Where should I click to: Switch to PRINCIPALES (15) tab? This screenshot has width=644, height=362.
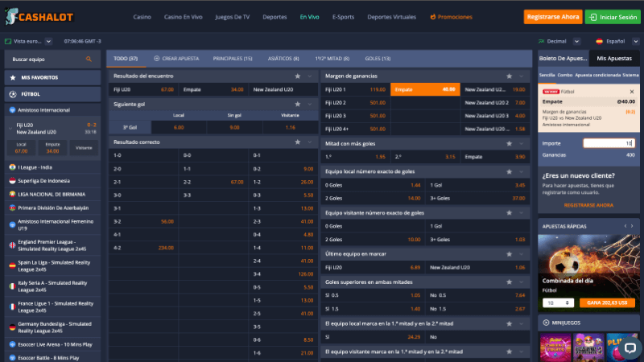click(x=233, y=59)
